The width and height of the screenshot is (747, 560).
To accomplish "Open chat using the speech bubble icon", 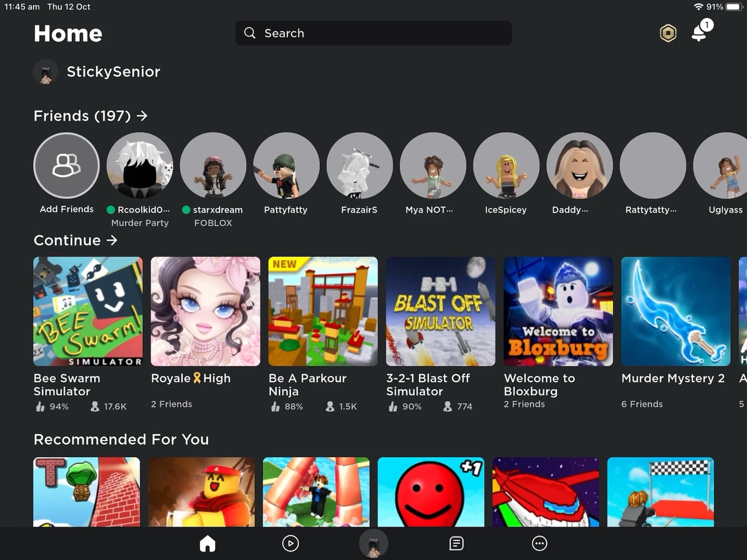I will click(x=456, y=543).
